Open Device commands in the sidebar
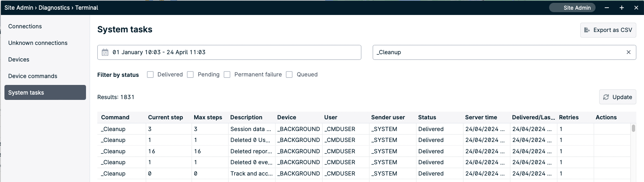Screen dimensions: 644x182 click(x=45, y=76)
